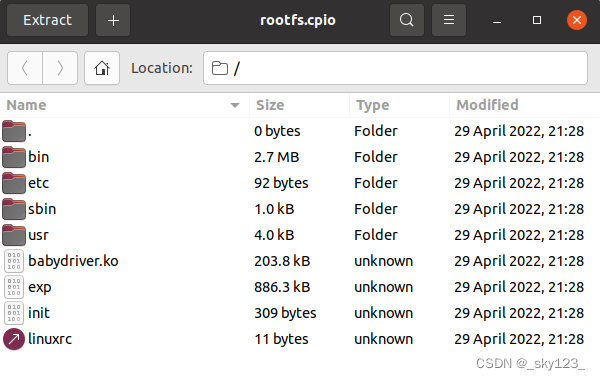
Task: Select the exp file entry
Action: point(300,287)
